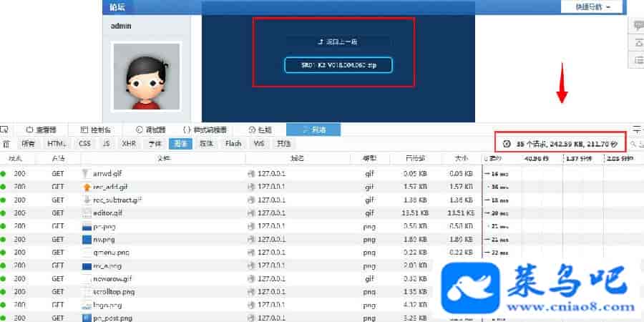Click the green status dot of nv.png row
This screenshot has height=322, width=644.
click(x=4, y=240)
